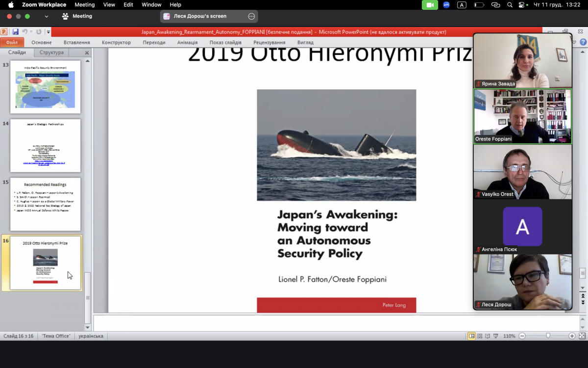
Task: Adjust the zoom slider handle
Action: point(548,336)
